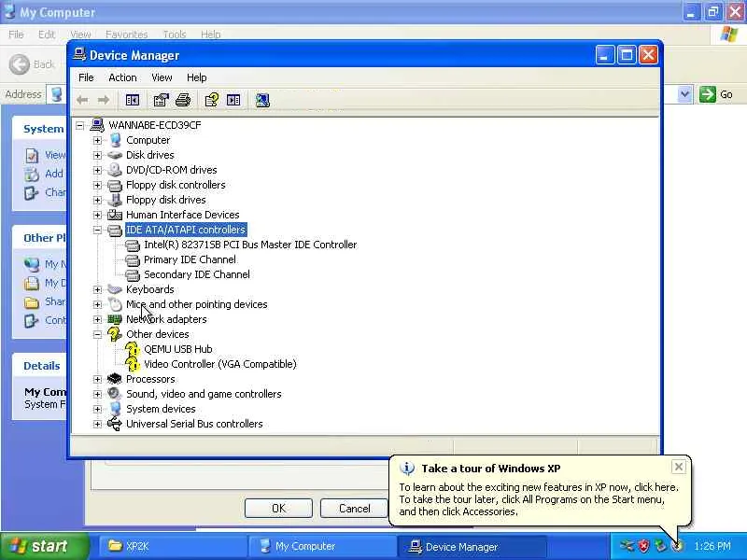Click the Back arrow in Device Manager toolbar

tap(82, 100)
